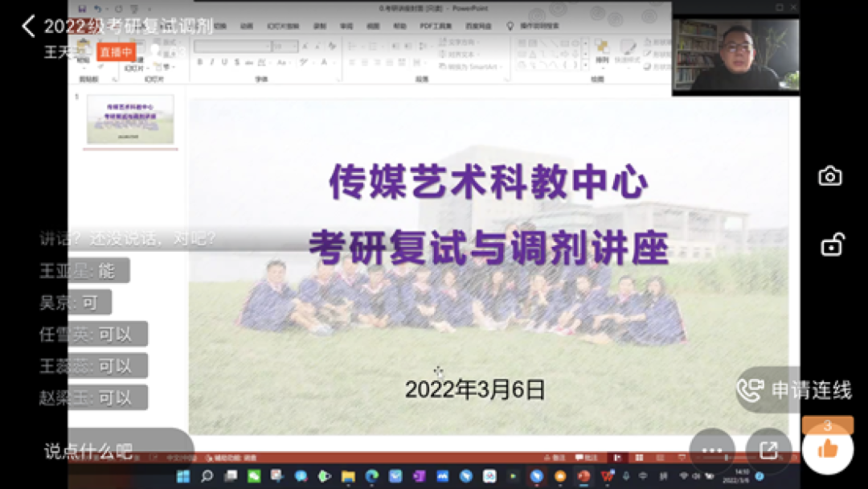The image size is (868, 489).
Task: Toggle strikethrough formatting
Action: click(249, 63)
